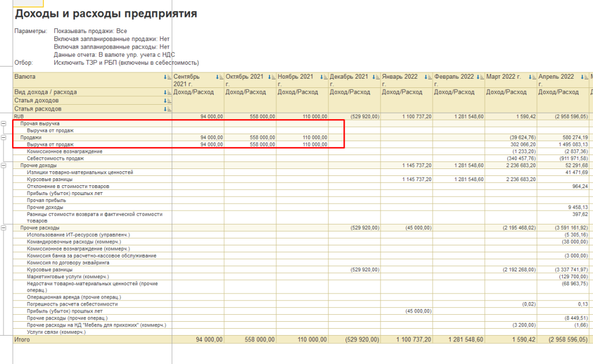Click the value 52 291,68
This screenshot has width=593, height=364.
tap(577, 166)
